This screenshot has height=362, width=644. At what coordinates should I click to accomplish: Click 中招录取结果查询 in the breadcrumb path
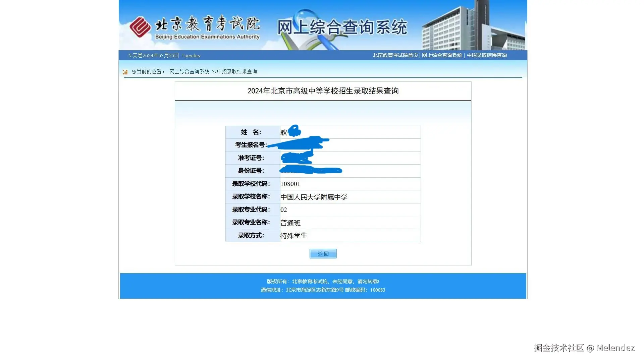coord(237,71)
